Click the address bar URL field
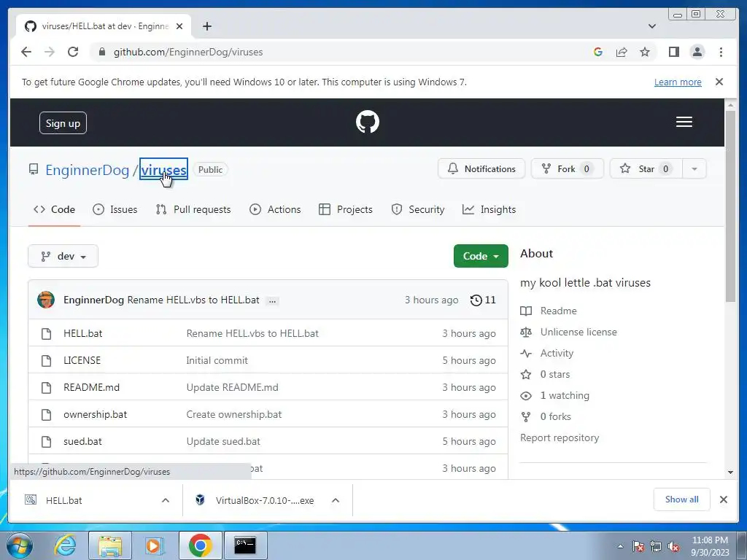This screenshot has height=560, width=747. (339, 52)
